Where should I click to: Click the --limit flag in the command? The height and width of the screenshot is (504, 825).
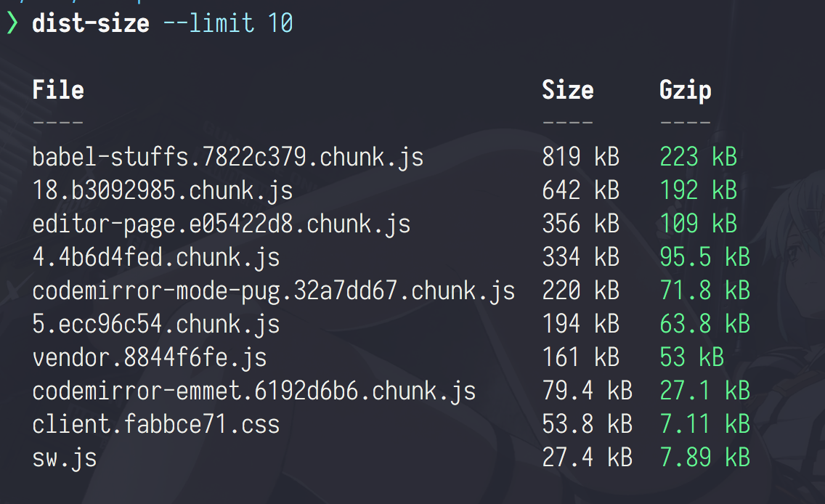click(209, 23)
